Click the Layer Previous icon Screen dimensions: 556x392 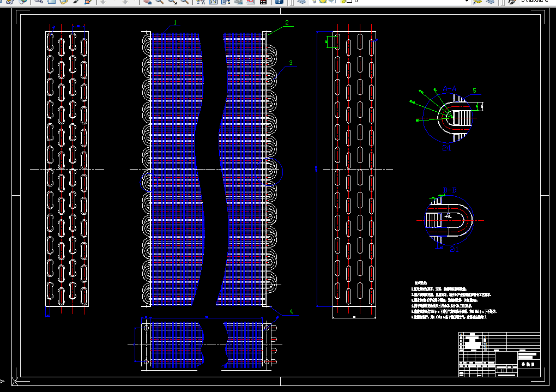coord(491,1)
